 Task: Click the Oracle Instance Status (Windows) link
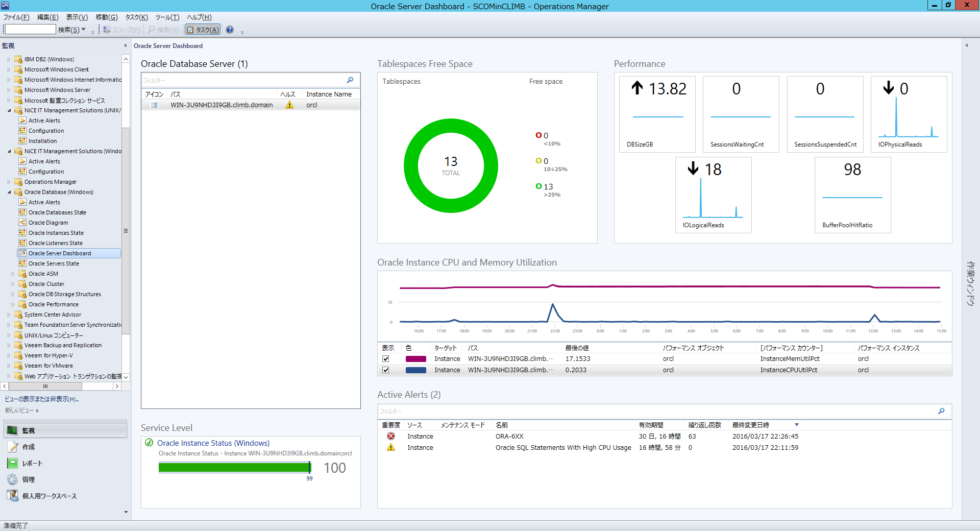(x=213, y=443)
